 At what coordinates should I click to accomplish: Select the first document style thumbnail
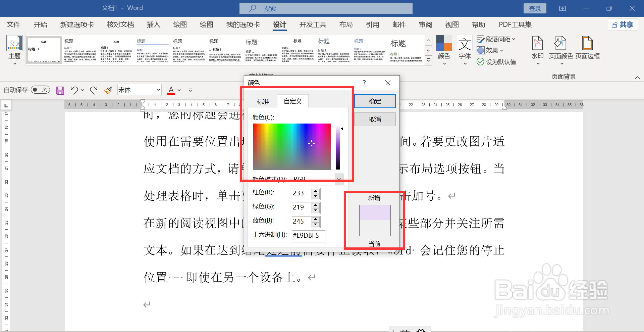point(44,50)
